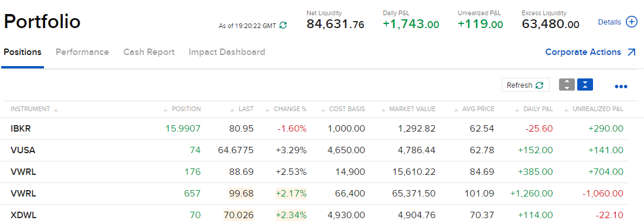Click IBKR unrealized P&L +290.00
Screen dimensions: 644x224
point(606,129)
